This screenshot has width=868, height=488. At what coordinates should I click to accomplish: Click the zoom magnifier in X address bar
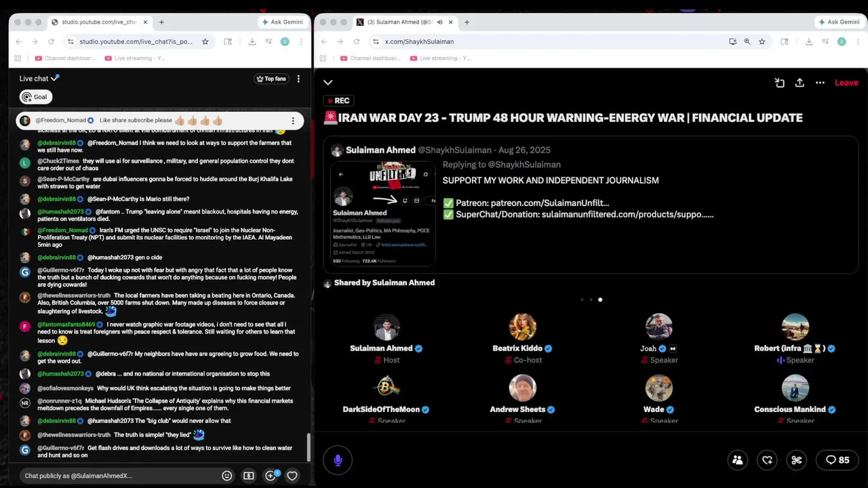tap(747, 41)
